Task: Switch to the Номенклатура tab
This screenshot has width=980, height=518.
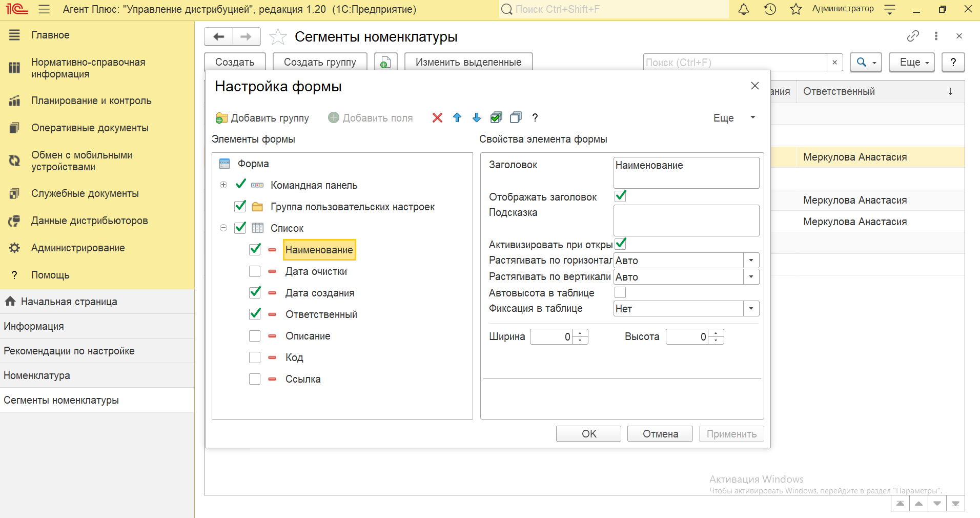Action: coord(37,375)
